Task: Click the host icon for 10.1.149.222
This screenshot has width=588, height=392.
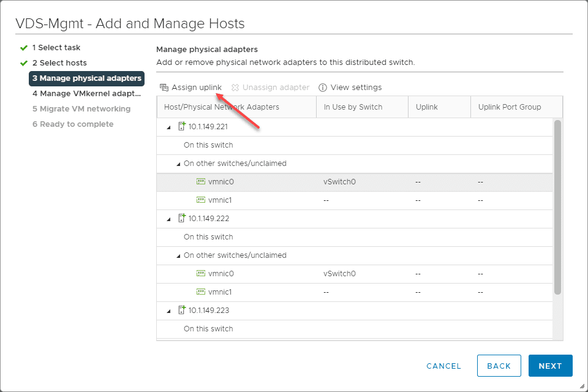Action: [x=181, y=219]
